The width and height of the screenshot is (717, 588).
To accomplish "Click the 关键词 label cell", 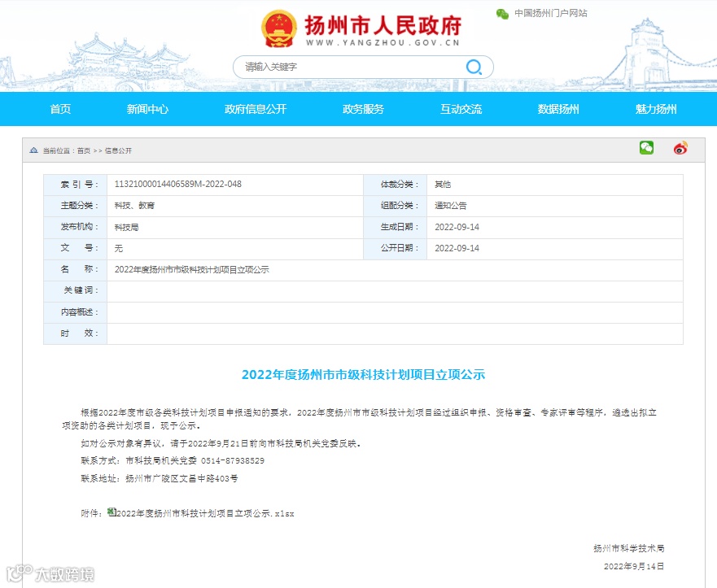I will [76, 290].
